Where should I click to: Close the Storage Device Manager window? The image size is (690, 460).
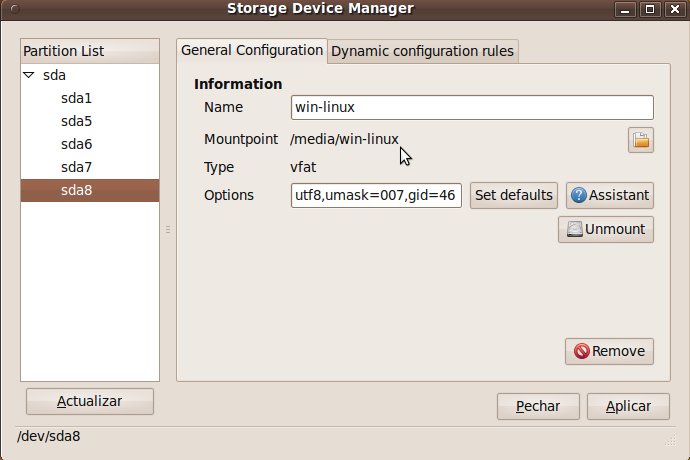pyautogui.click(x=675, y=9)
